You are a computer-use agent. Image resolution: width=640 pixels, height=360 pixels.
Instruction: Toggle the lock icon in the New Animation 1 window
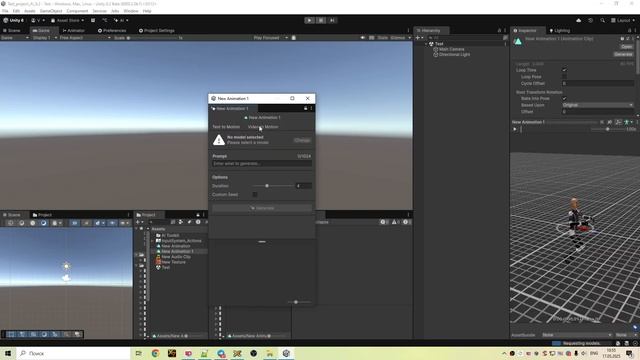coord(305,108)
